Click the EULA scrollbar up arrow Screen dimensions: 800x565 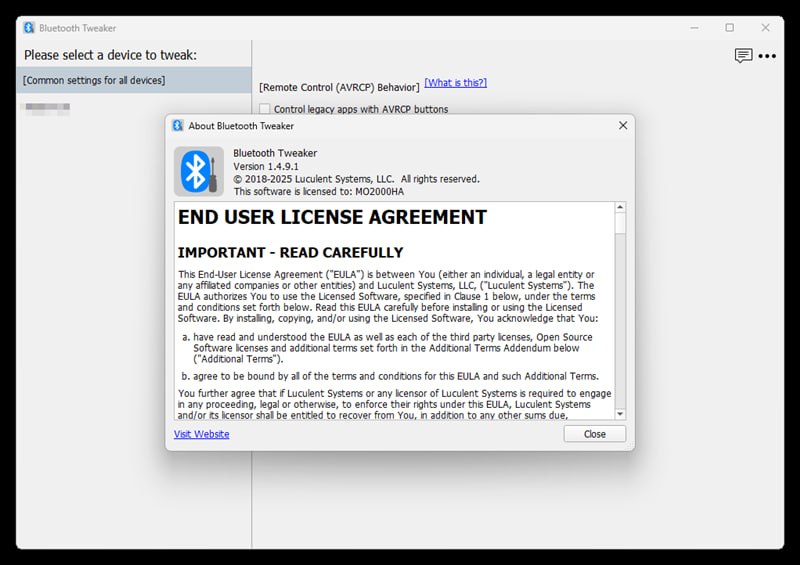pyautogui.click(x=620, y=208)
